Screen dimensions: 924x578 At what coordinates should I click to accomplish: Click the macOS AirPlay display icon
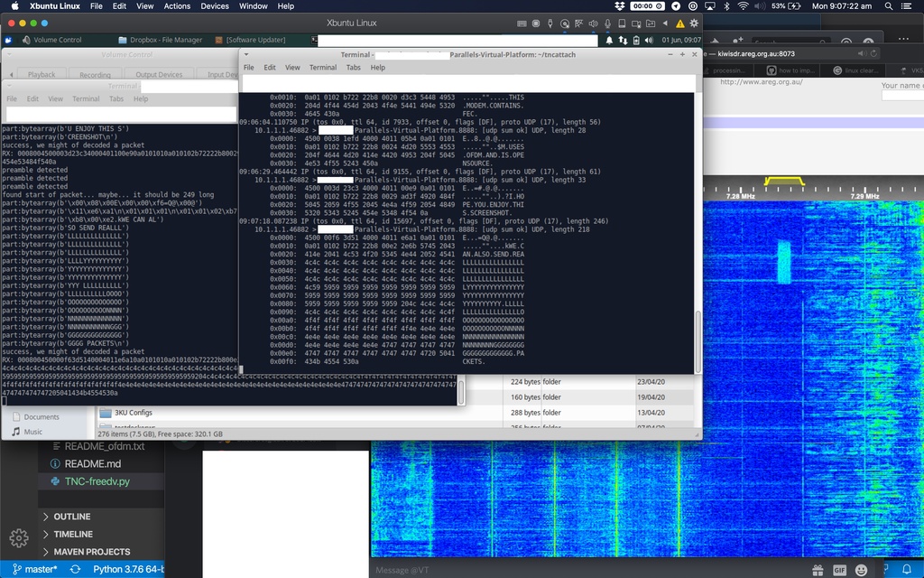(x=710, y=6)
